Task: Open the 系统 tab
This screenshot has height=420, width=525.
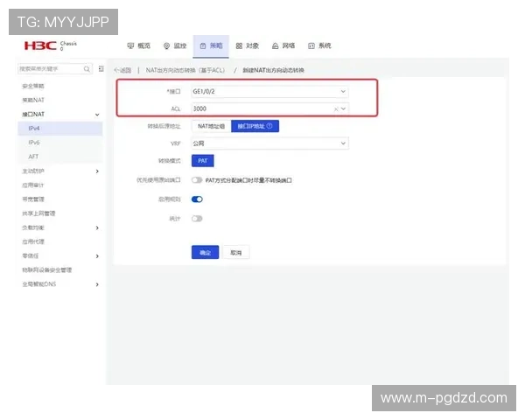Action: (x=319, y=45)
